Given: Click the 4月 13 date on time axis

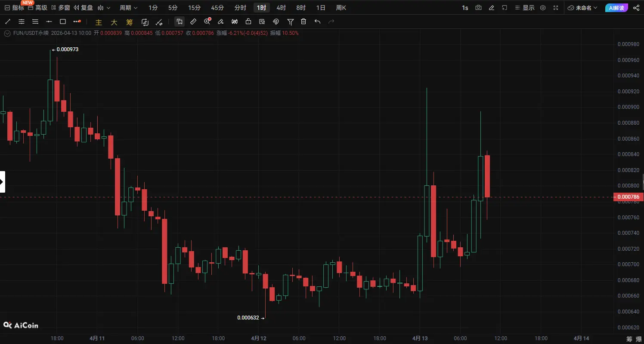Looking at the screenshot, I should pyautogui.click(x=420, y=338).
